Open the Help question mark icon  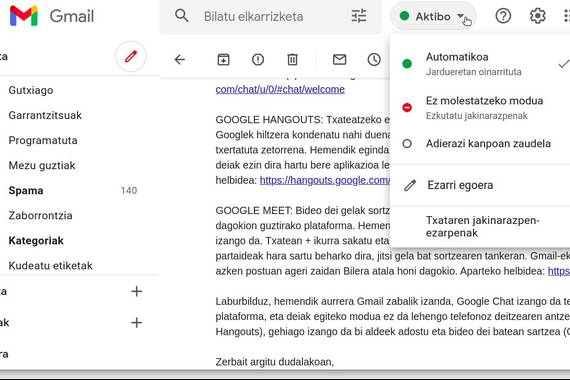pyautogui.click(x=503, y=16)
